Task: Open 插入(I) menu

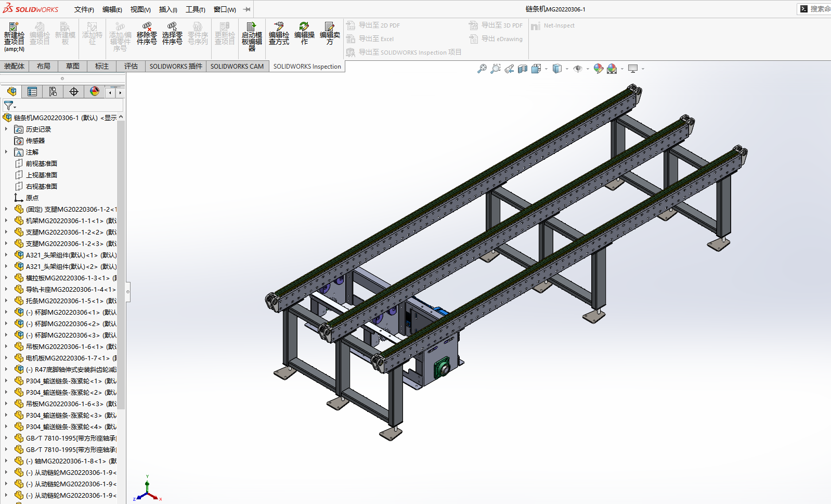Action: [168, 9]
